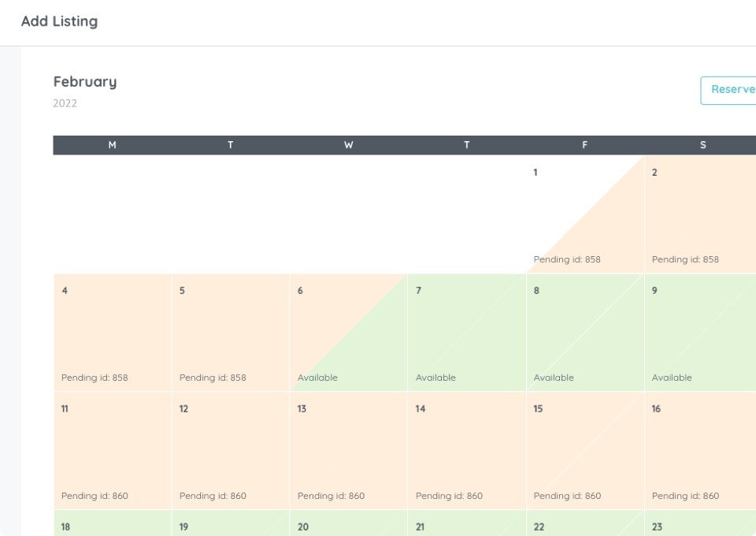Select February 2 pending id 858 cell
This screenshot has width=756, height=536.
[700, 214]
